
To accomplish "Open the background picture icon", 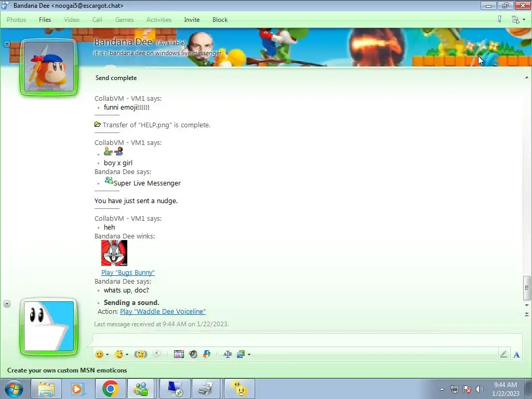I will (241, 354).
